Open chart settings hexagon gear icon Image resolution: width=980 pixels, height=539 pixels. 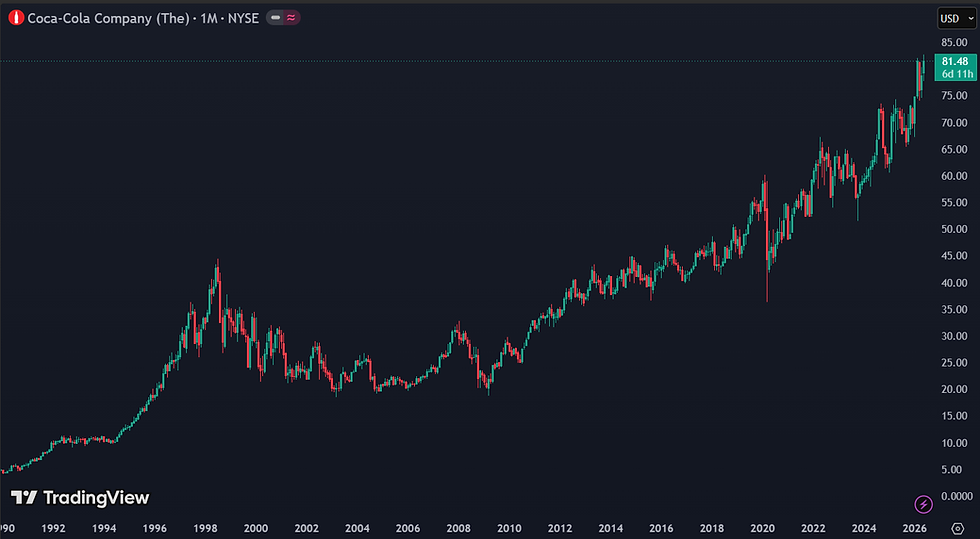coord(957,528)
